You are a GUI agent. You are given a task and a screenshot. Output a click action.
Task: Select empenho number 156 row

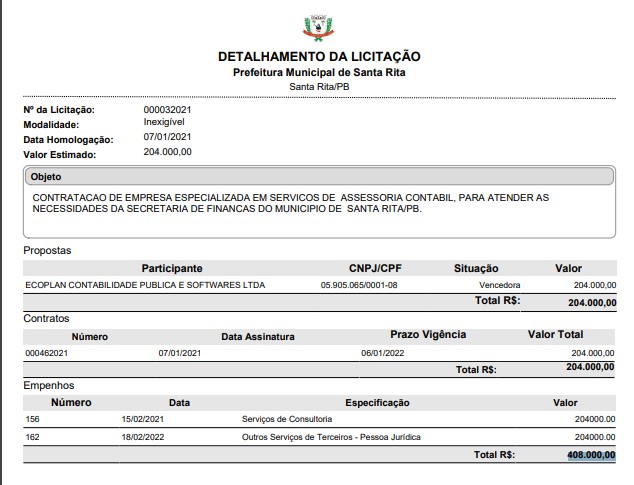[x=33, y=419]
